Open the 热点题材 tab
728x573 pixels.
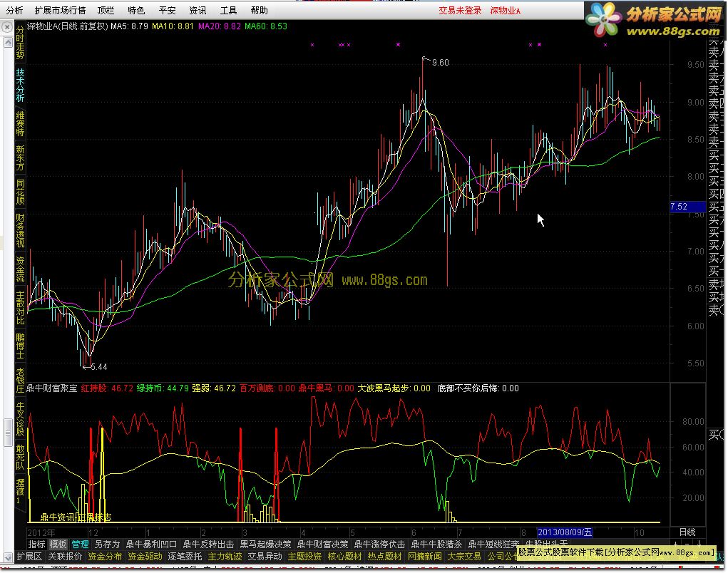(384, 557)
